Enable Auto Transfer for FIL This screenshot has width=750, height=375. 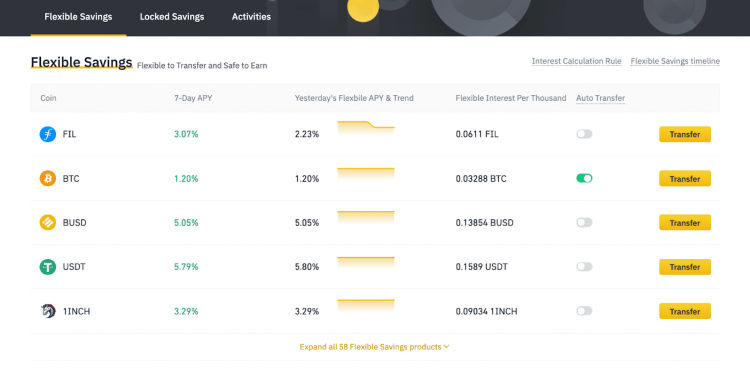pos(584,134)
